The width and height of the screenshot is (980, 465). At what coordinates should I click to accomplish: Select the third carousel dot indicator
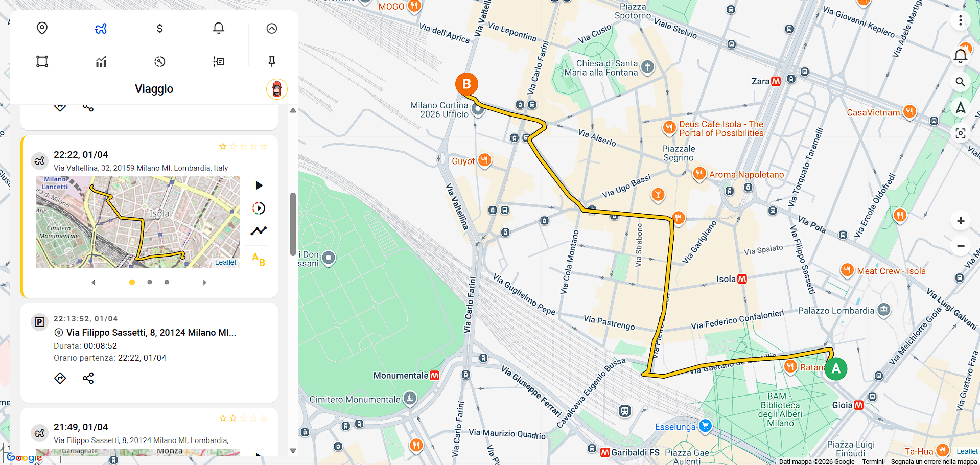[167, 282]
